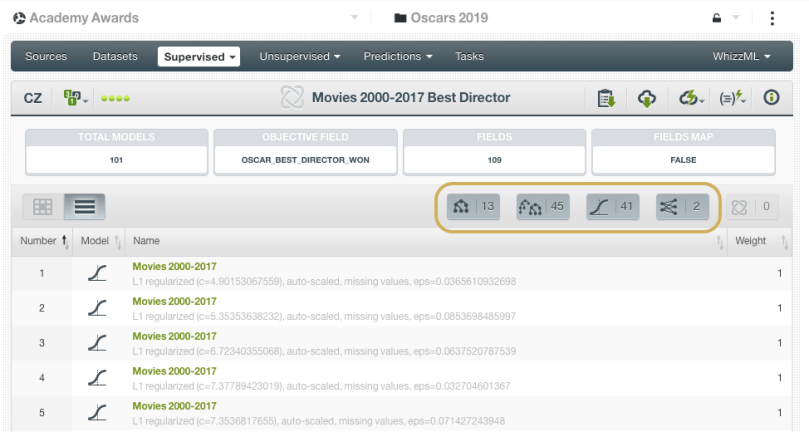The image size is (809, 432).
Task: Filter by decision tree models (13)
Action: point(473,207)
